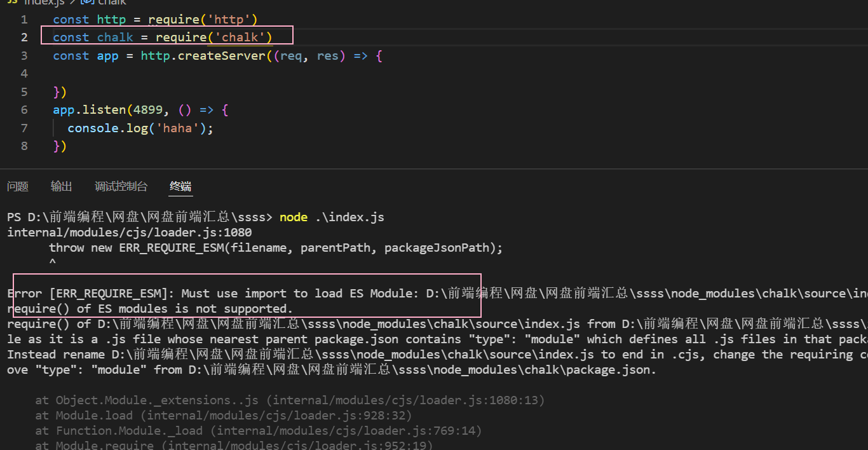Viewport: 868px width, 450px height.
Task: Click line number 2 in the gutter
Action: click(x=24, y=37)
